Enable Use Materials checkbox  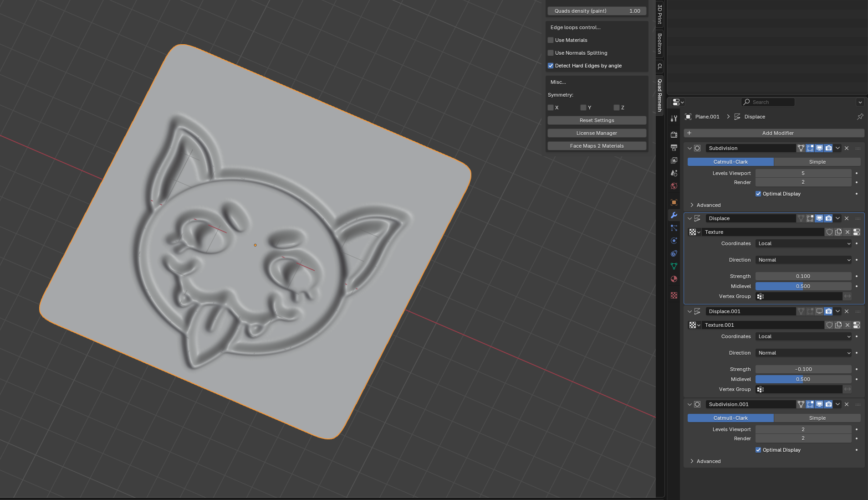pyautogui.click(x=551, y=40)
